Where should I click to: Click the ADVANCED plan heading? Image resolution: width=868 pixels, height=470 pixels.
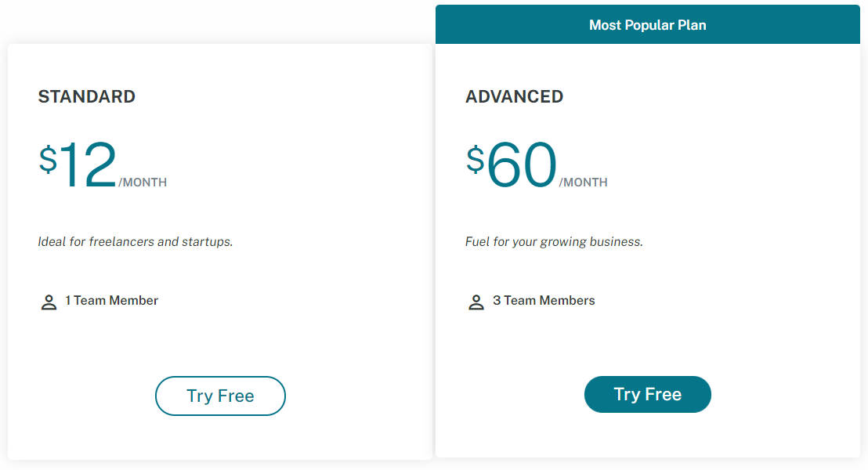(x=514, y=96)
